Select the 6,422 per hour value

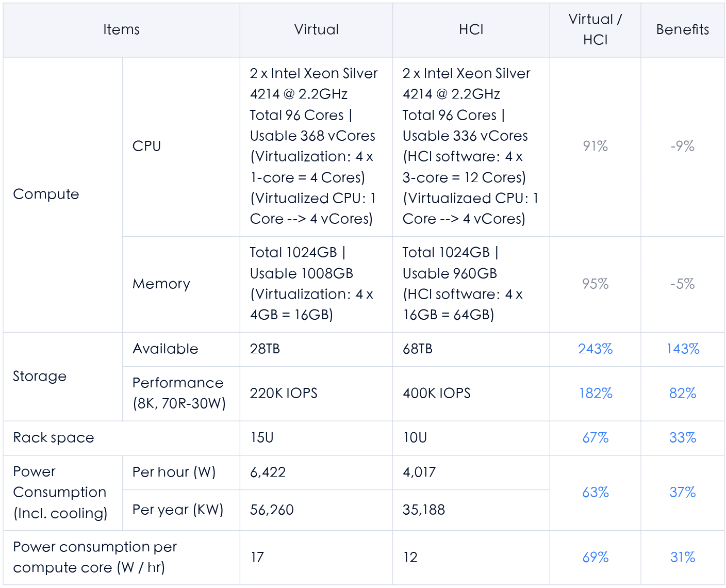click(268, 472)
